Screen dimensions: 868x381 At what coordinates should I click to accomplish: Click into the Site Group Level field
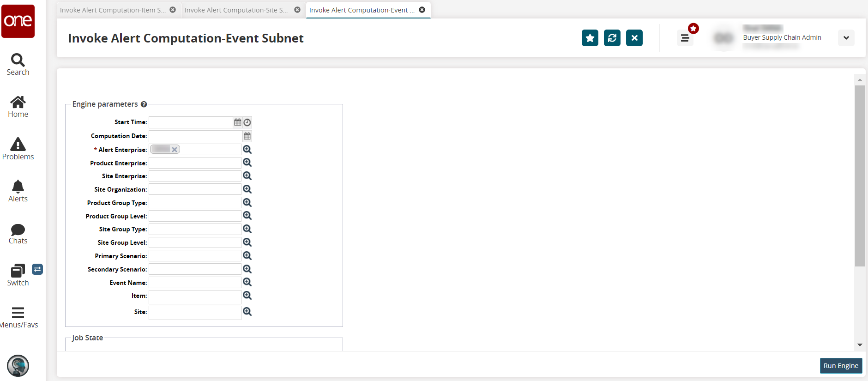tap(195, 242)
